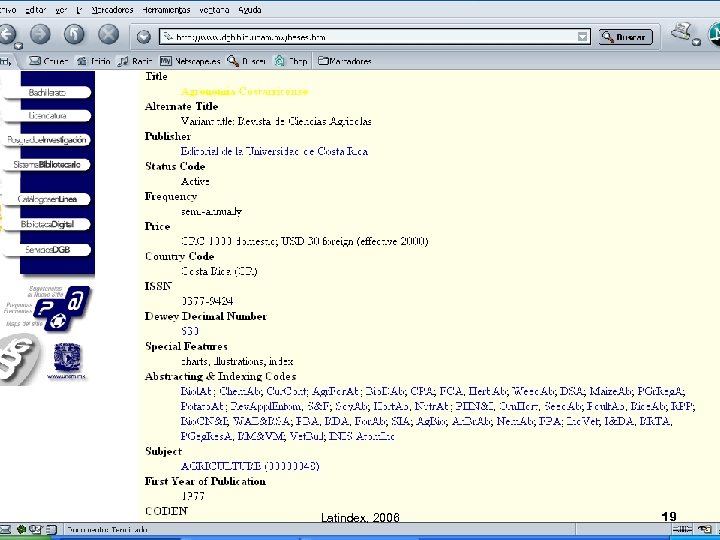Click the Radio toolbar shortcut

[135, 61]
